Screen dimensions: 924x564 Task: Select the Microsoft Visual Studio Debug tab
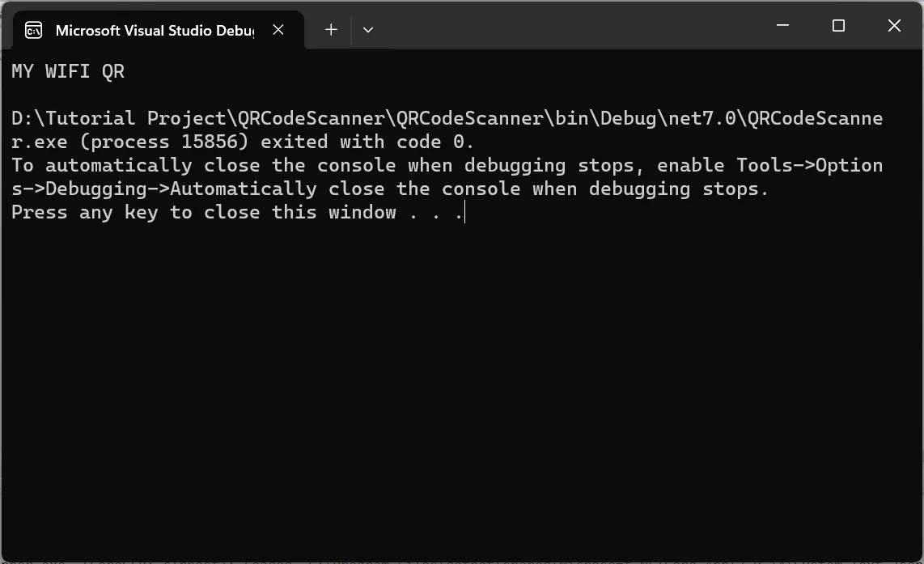point(154,30)
